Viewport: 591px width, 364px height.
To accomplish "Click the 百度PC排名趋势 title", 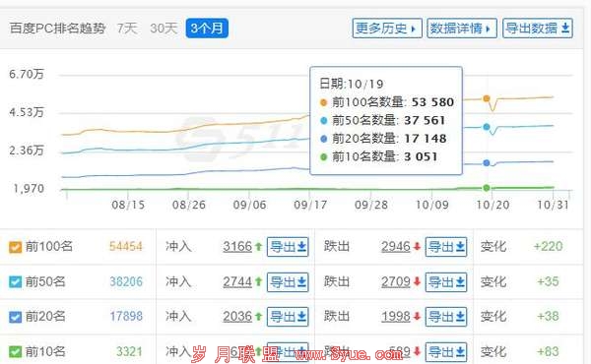I will coord(57,29).
